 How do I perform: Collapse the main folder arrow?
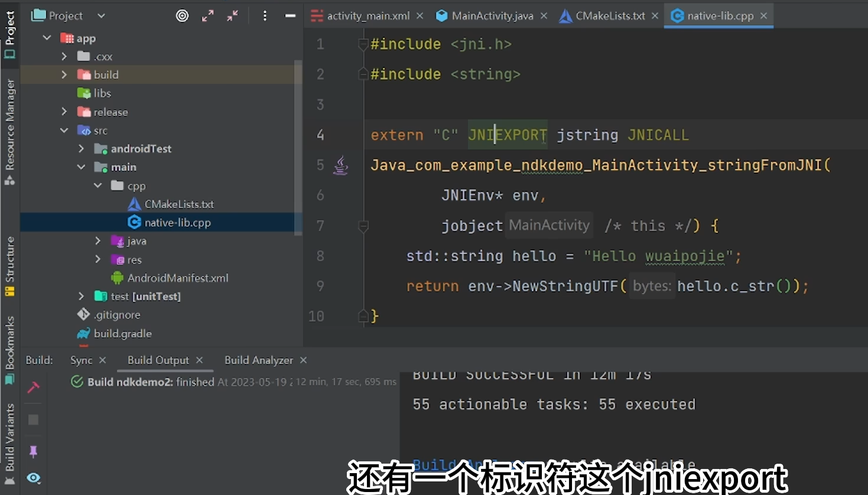[82, 167]
